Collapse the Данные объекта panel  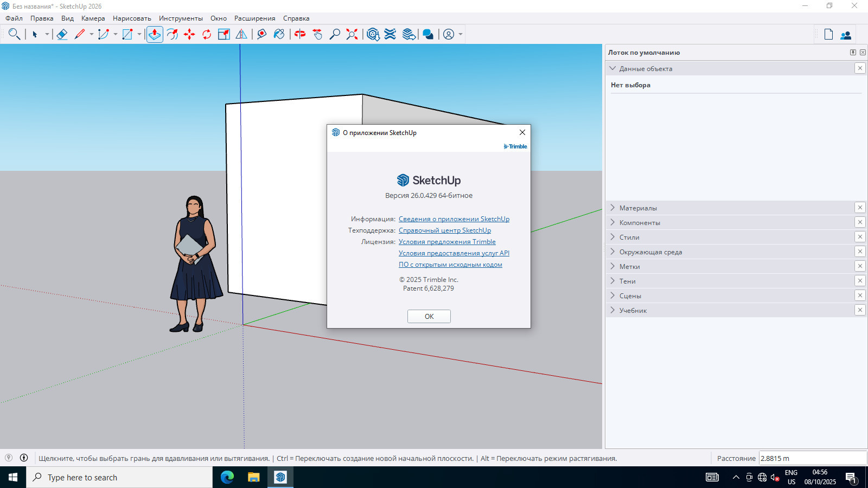pyautogui.click(x=613, y=69)
